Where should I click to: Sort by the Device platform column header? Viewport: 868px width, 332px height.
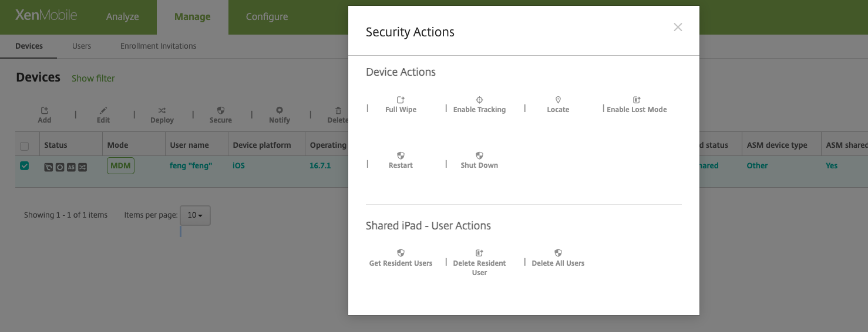pyautogui.click(x=261, y=145)
